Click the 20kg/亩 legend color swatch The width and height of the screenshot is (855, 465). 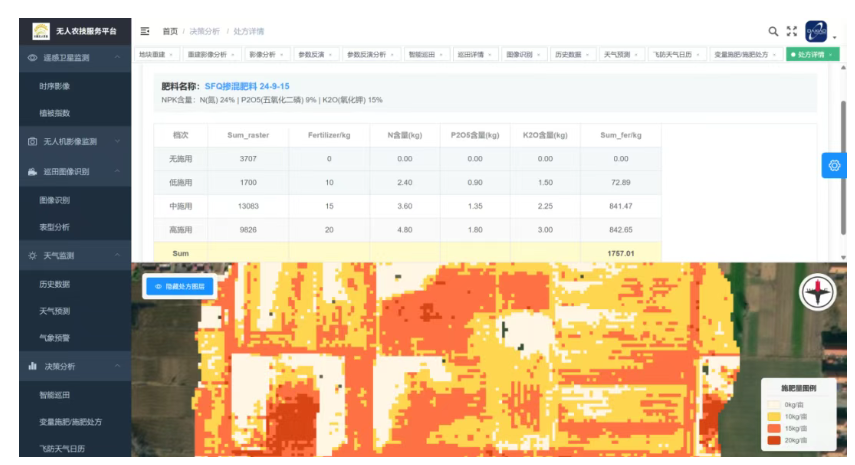pyautogui.click(x=775, y=440)
